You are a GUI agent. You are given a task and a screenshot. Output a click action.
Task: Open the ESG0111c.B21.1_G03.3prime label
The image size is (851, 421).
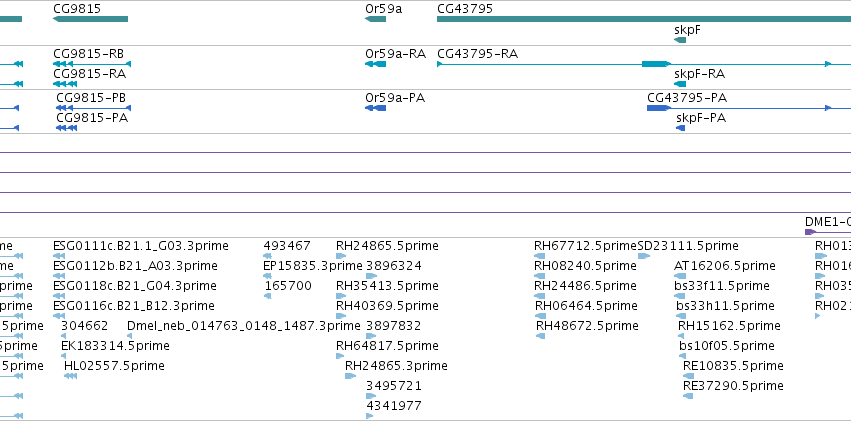coord(141,246)
